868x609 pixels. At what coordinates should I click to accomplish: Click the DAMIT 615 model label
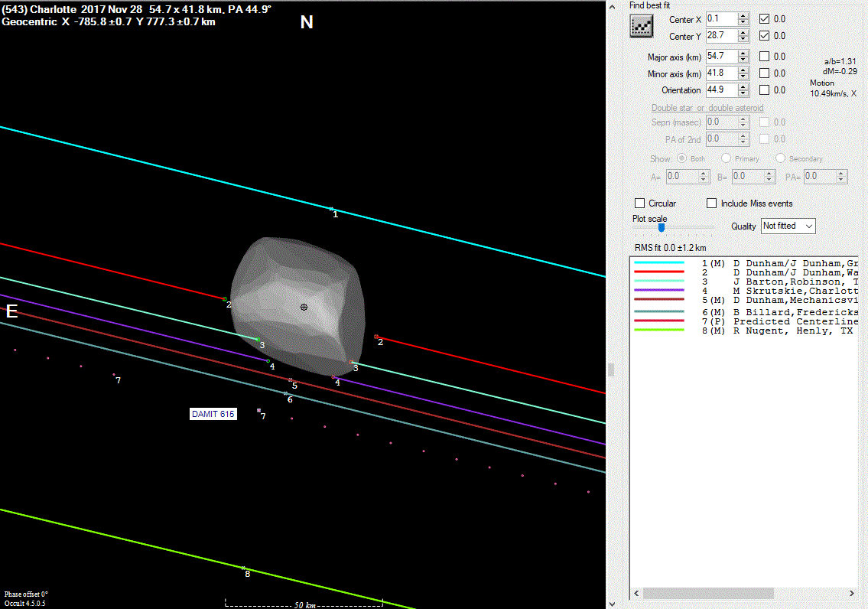[x=213, y=414]
